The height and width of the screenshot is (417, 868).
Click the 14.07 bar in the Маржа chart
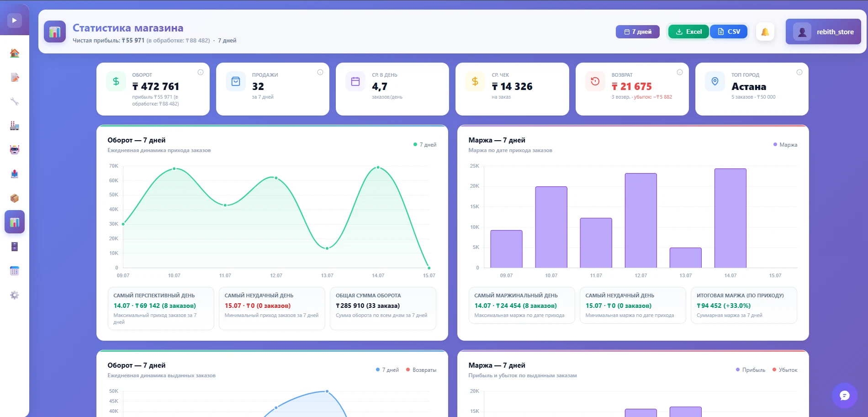pos(730,218)
